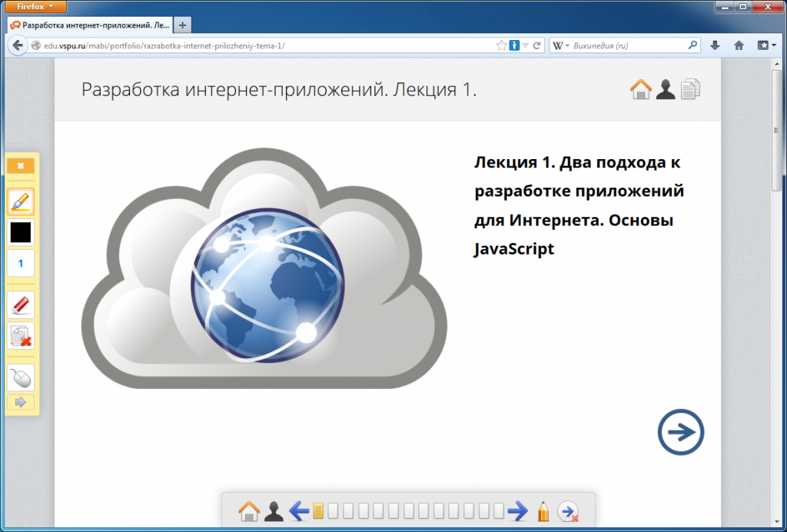Select the highlighter pen drawing tool
Image resolution: width=787 pixels, height=532 pixels.
(21, 201)
